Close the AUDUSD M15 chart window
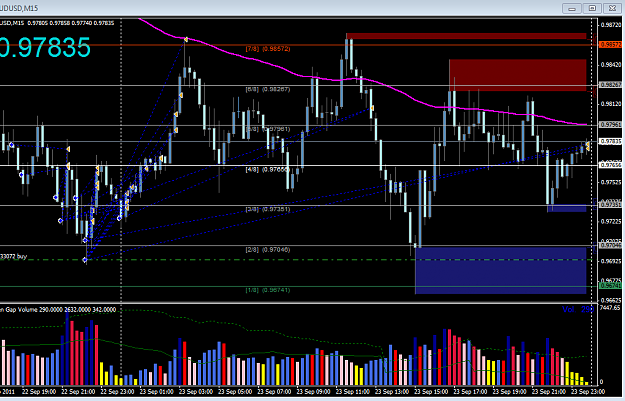 pos(612,8)
